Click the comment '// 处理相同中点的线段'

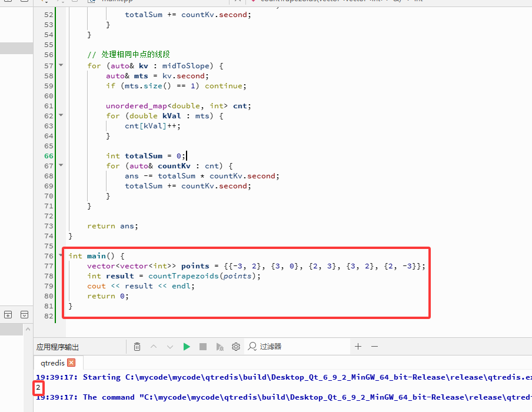[129, 54]
